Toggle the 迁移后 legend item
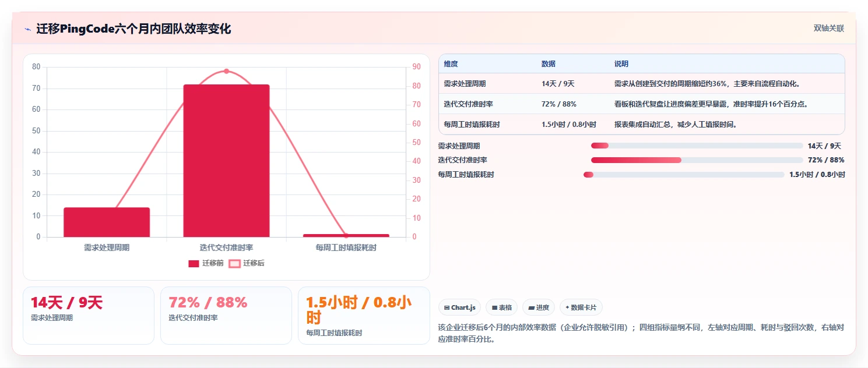Screen dimensions: 868x368 pos(247,264)
